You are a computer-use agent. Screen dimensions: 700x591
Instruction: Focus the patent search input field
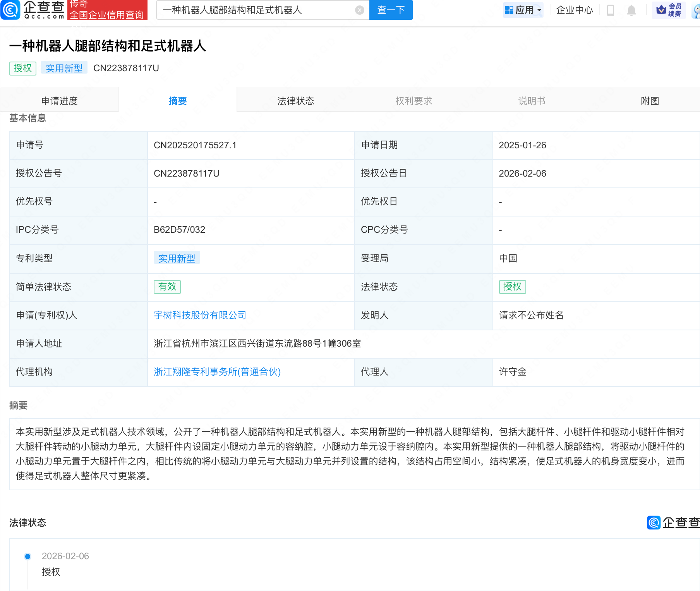256,10
